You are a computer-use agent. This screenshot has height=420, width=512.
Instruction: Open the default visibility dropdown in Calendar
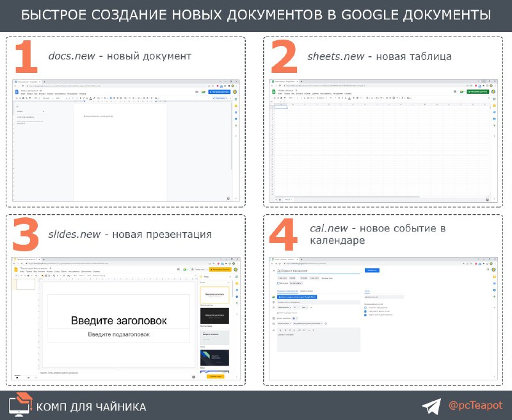(308, 323)
